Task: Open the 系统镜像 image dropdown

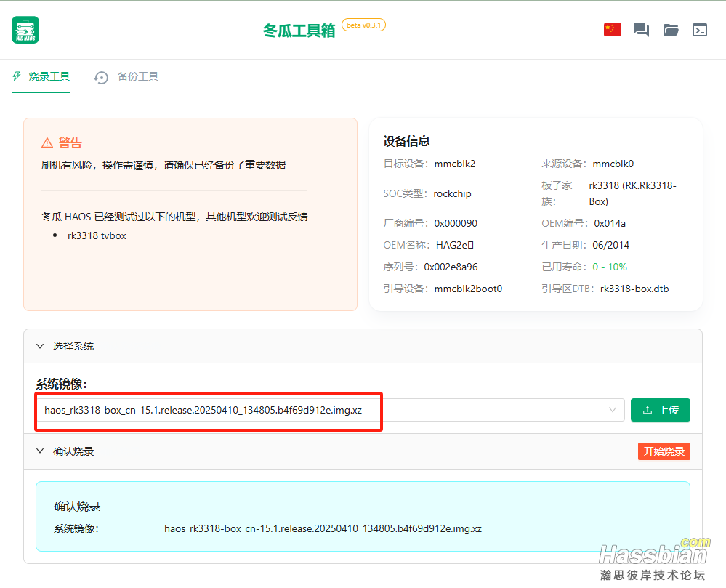Action: (330, 410)
